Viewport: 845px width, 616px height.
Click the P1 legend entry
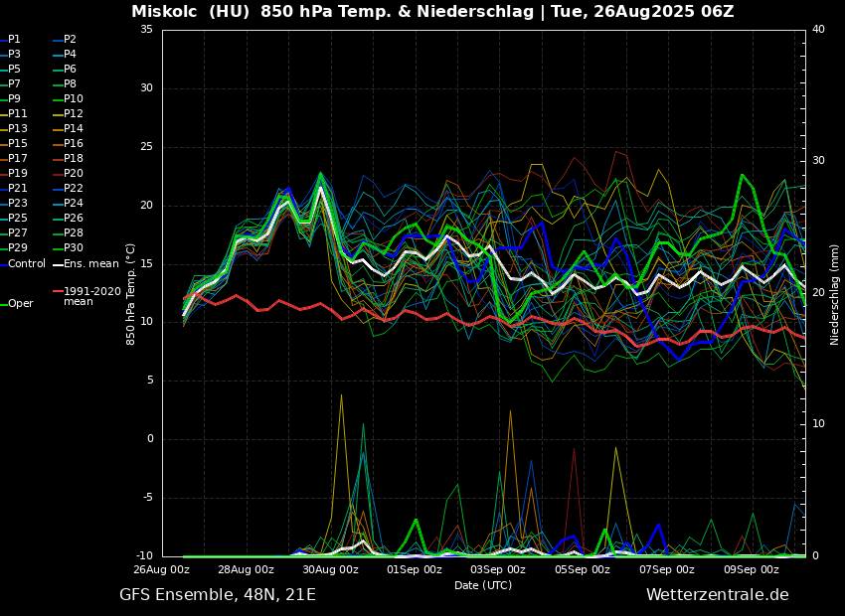pyautogui.click(x=14, y=40)
